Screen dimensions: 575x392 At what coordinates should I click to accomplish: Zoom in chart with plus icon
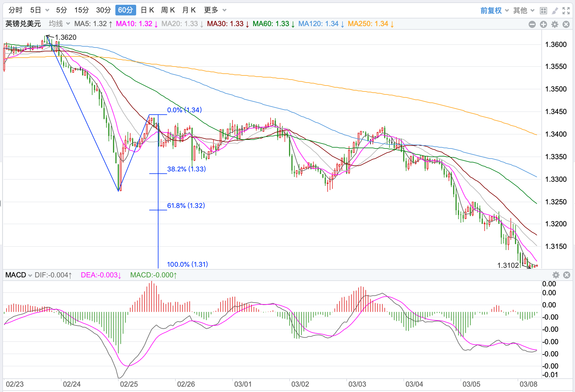tap(543, 24)
